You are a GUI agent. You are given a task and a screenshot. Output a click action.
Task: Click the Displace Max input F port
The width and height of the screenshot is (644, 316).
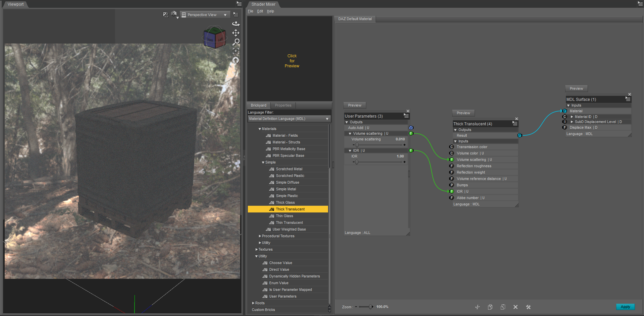tap(565, 127)
